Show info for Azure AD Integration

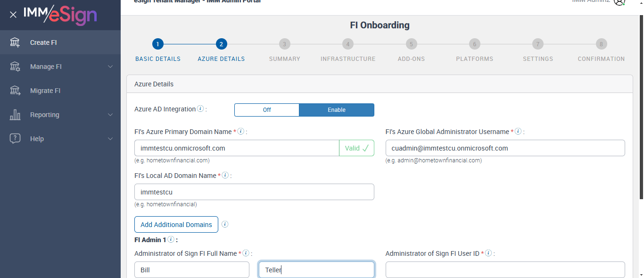point(200,109)
